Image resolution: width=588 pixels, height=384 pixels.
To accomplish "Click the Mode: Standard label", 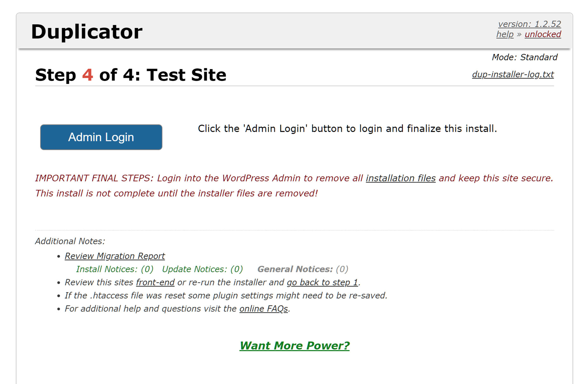I will 525,57.
